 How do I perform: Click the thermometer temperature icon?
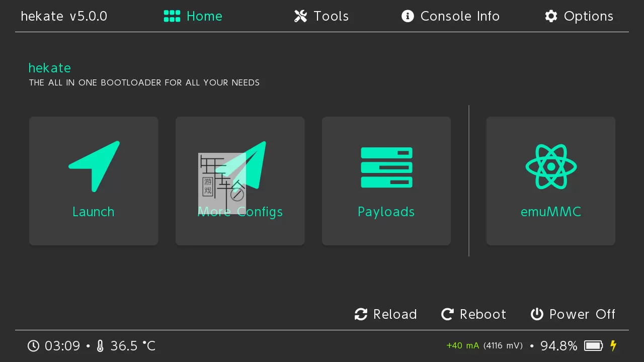pos(100,346)
